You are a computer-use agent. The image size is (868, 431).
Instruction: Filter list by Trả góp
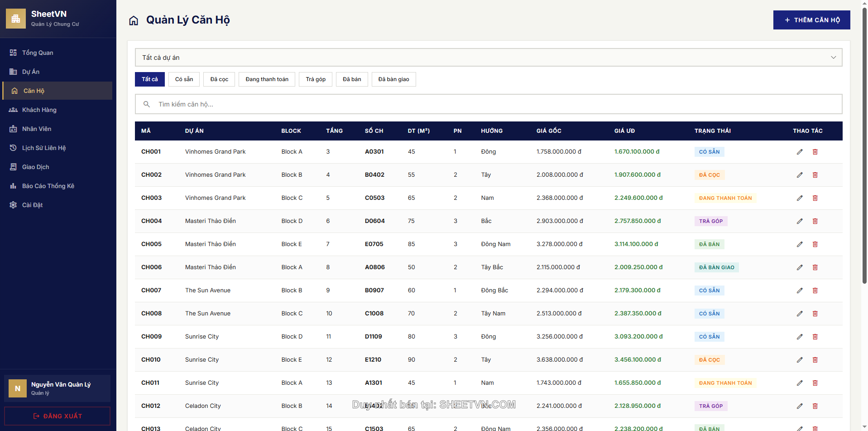[316, 79]
